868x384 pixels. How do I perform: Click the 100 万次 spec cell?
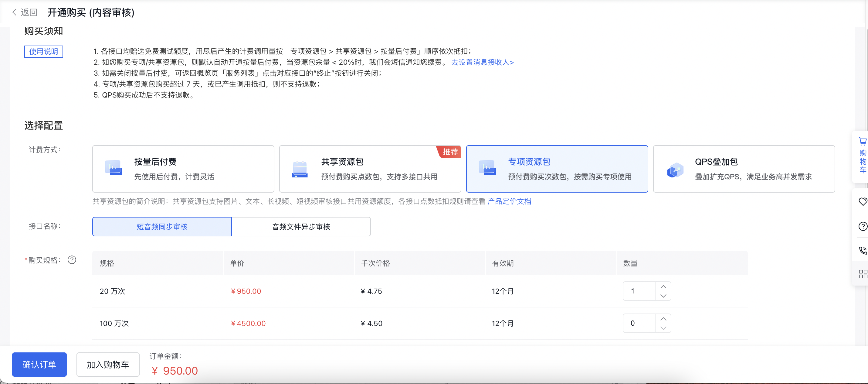[x=114, y=324]
